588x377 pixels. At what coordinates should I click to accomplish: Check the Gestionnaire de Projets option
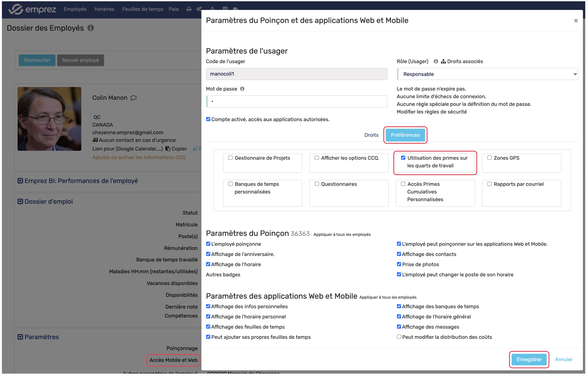pyautogui.click(x=230, y=158)
